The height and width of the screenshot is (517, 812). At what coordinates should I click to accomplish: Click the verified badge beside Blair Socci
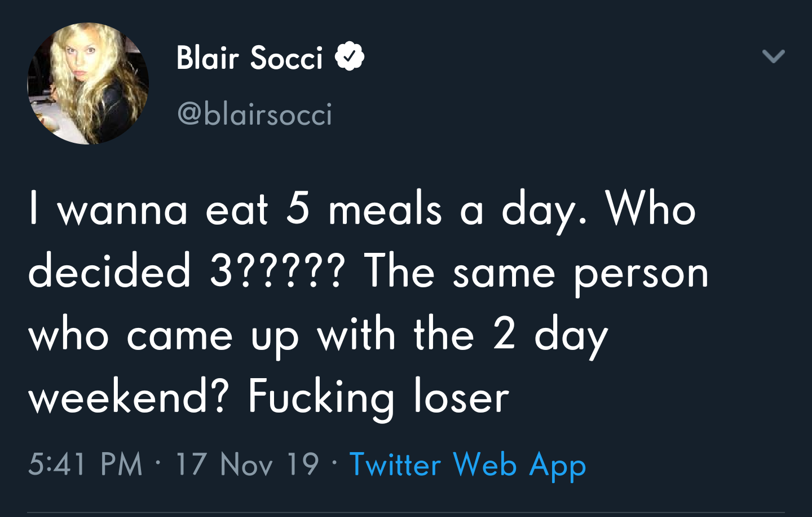(x=350, y=56)
